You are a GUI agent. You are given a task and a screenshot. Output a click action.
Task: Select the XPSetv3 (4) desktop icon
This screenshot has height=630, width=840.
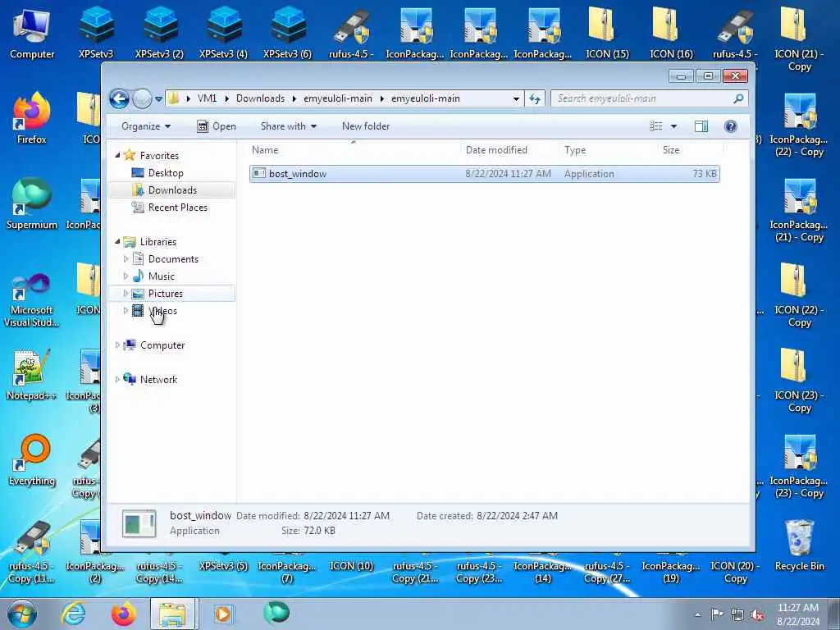click(x=223, y=33)
